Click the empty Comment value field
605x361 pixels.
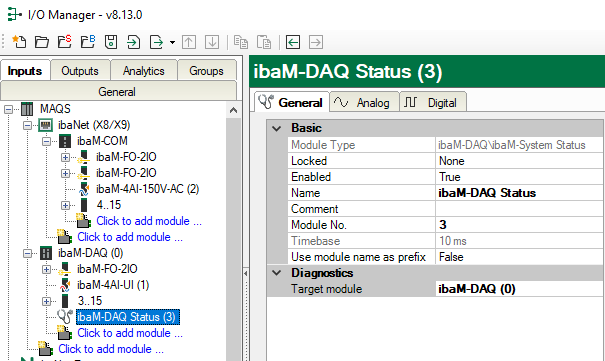point(519,209)
